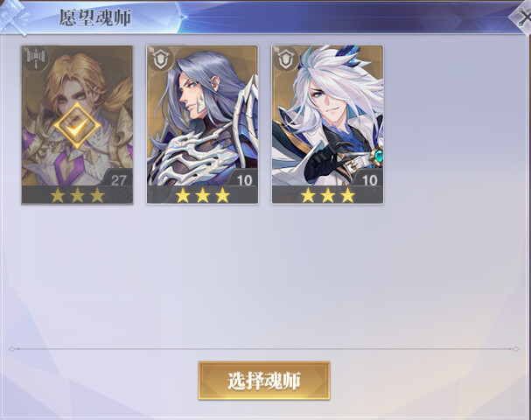
Task: Click the hammer emblem in the header corner
Action: pos(13,17)
